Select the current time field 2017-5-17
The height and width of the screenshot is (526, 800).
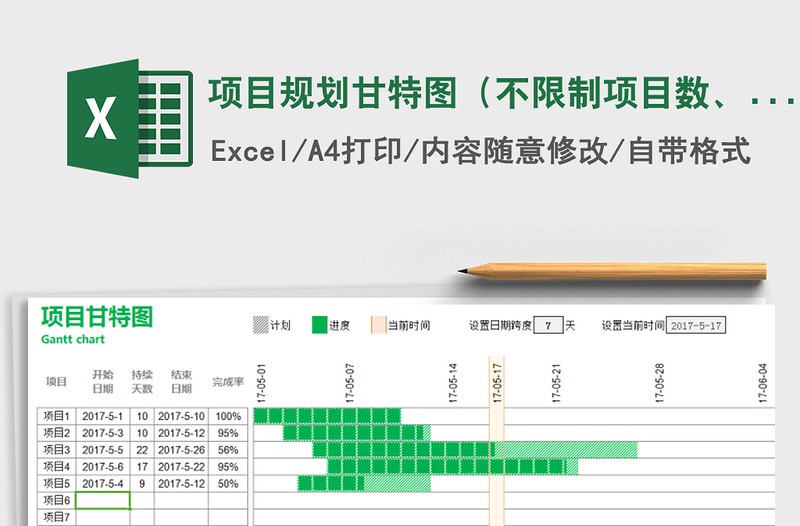tap(696, 325)
